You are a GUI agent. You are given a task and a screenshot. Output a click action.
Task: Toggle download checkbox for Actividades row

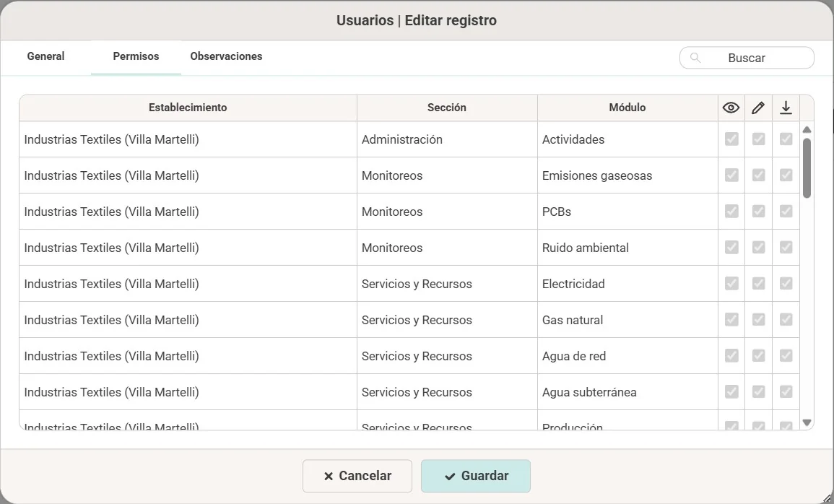point(786,139)
